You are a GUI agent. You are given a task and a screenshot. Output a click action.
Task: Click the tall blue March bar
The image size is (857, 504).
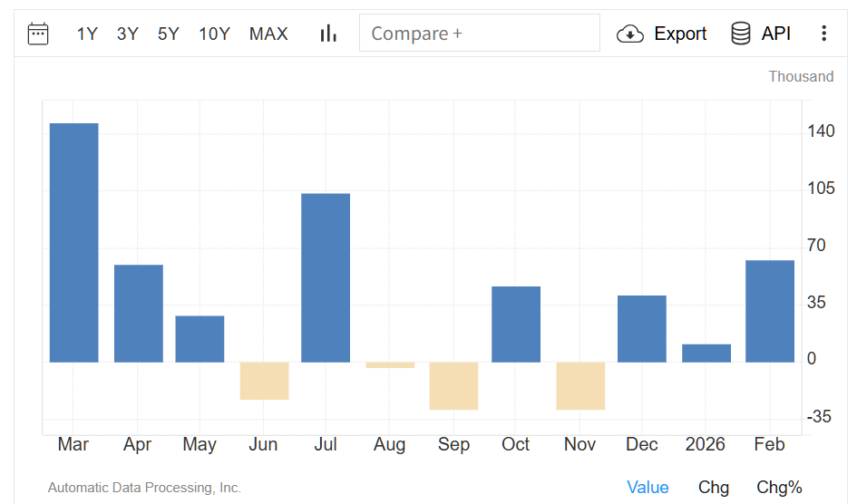pyautogui.click(x=73, y=243)
